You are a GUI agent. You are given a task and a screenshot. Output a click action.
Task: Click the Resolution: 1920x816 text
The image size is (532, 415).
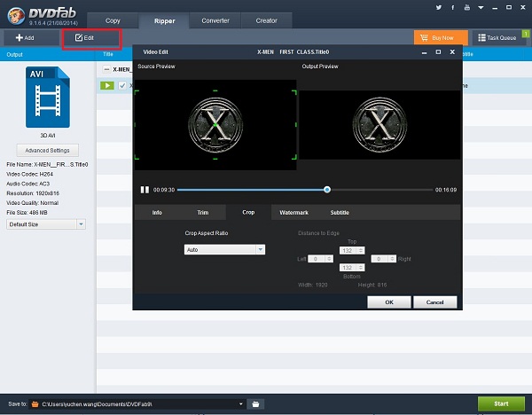click(33, 193)
